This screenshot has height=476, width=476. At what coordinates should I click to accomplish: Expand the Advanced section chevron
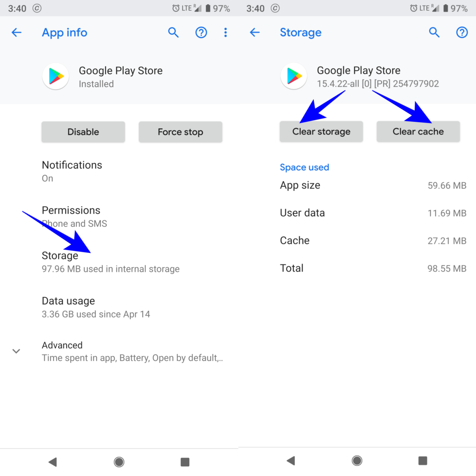(16, 351)
